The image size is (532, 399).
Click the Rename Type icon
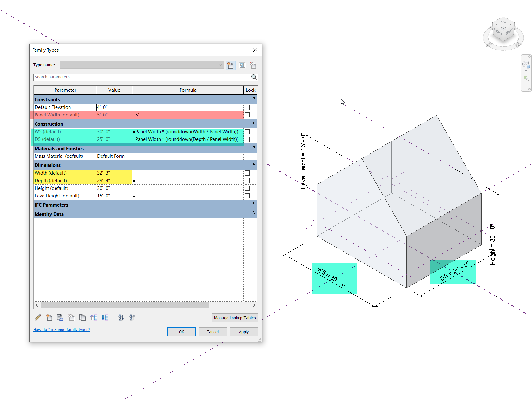[242, 65]
